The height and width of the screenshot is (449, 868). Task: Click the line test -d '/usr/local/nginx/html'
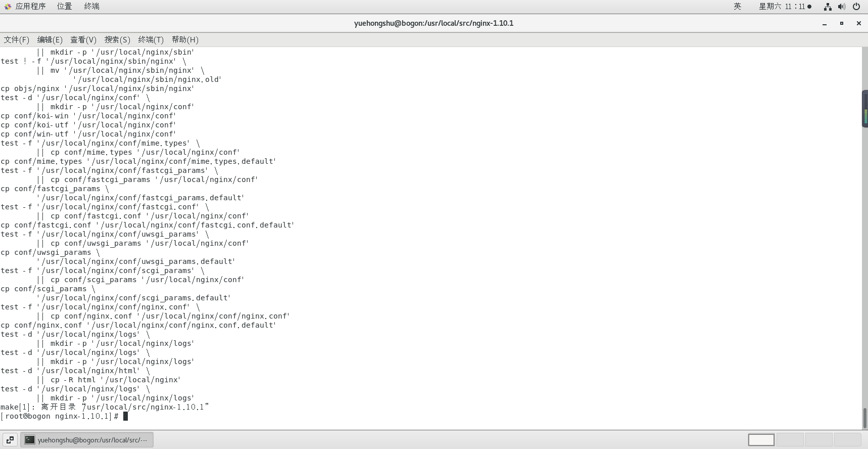75,371
